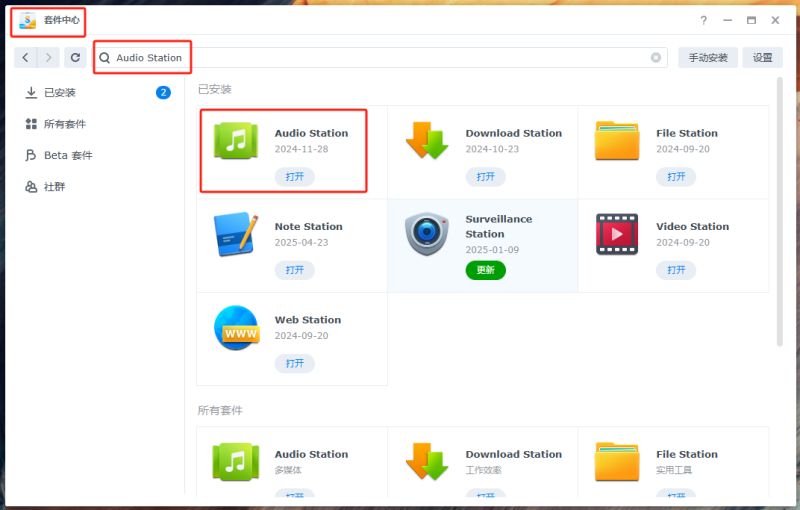Update Surveillance Station with 更新 button
The width and height of the screenshot is (800, 510).
485,270
